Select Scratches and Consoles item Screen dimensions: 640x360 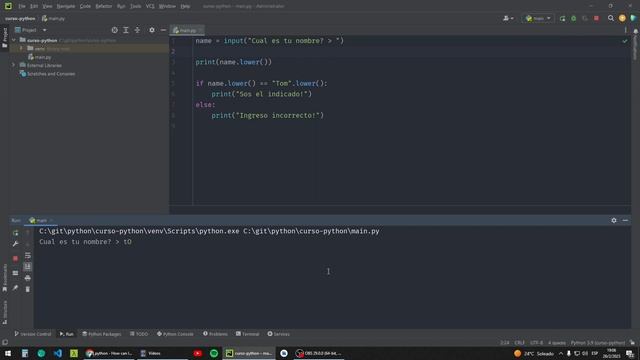[x=47, y=74]
